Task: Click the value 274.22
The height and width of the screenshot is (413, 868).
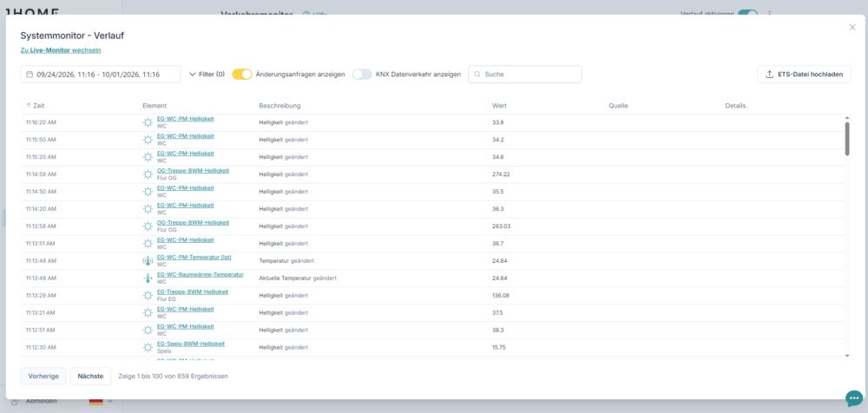Action: tap(501, 174)
